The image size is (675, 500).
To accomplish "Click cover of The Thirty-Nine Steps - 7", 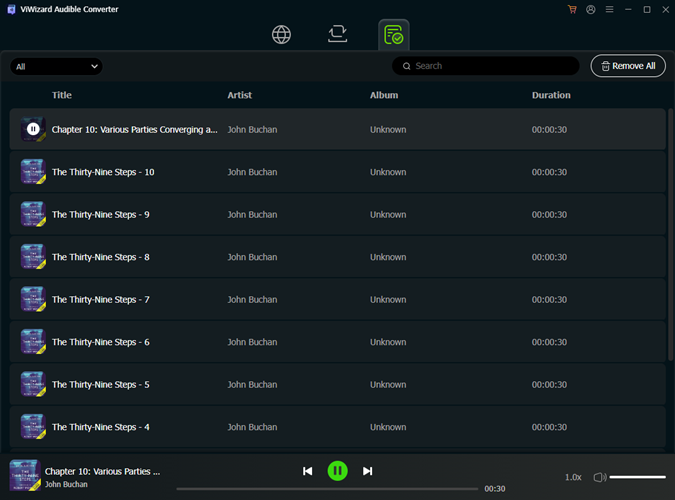I will (33, 299).
